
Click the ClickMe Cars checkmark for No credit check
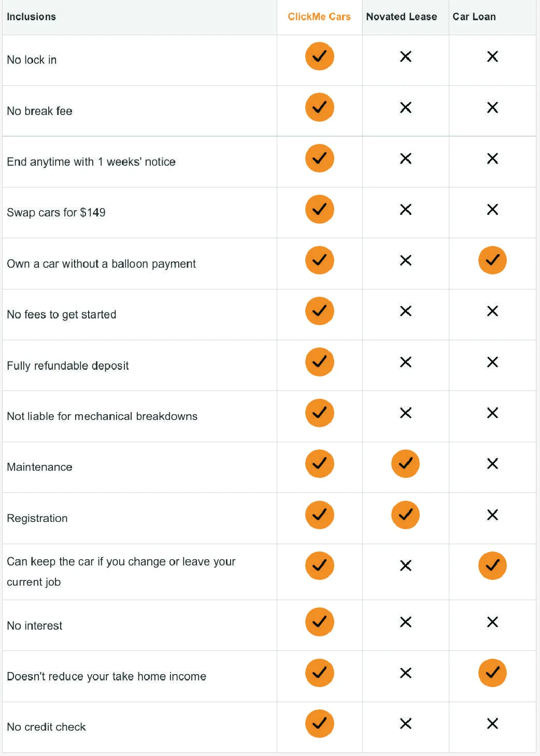pyautogui.click(x=319, y=723)
